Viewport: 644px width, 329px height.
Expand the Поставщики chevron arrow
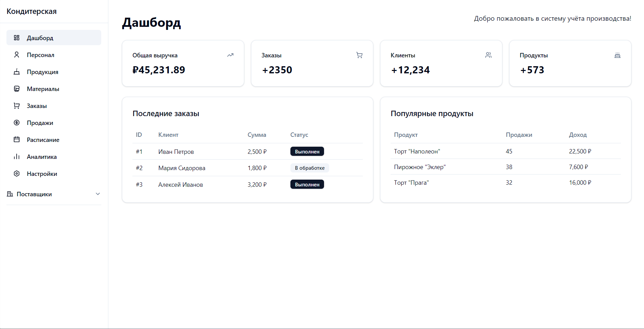pos(98,194)
